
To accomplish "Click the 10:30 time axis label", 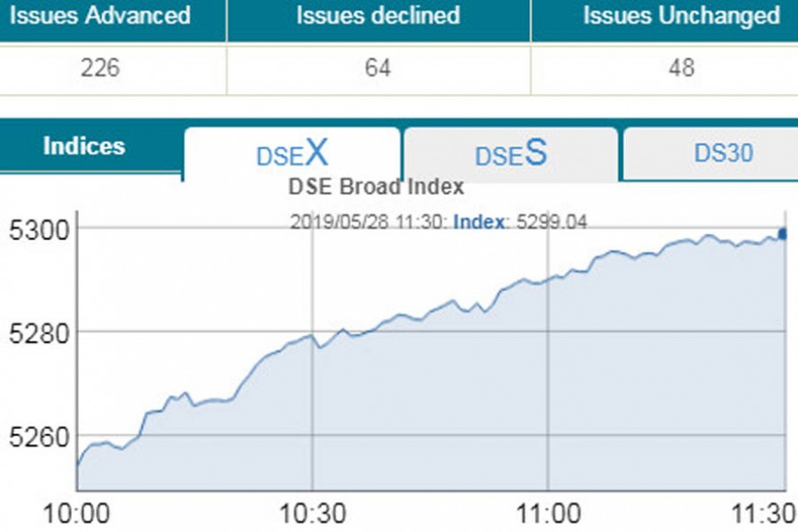I will pyautogui.click(x=312, y=512).
